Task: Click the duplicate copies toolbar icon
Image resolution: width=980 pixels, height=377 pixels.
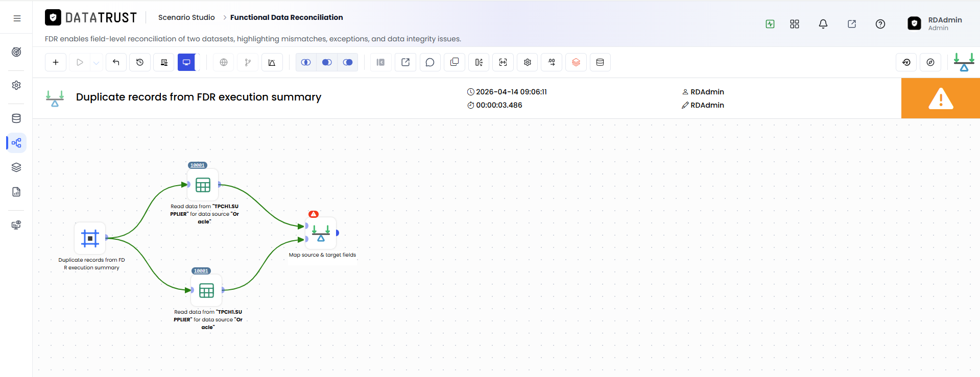Action: (x=455, y=62)
